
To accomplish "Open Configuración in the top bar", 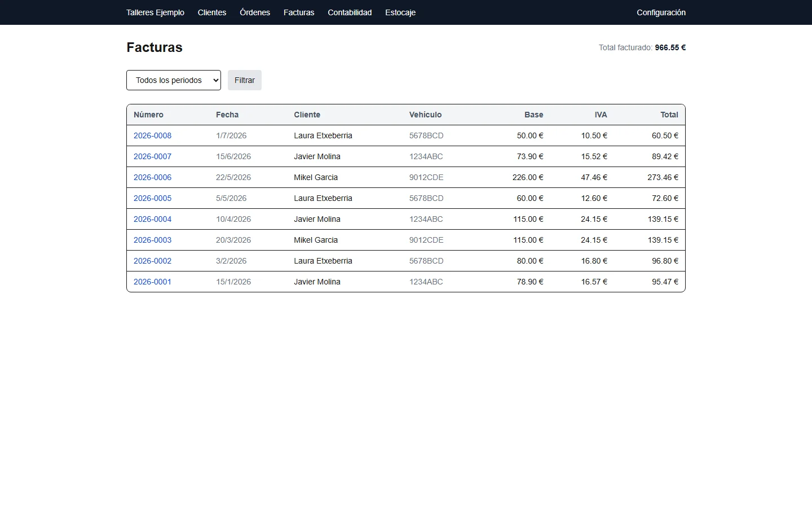I will (661, 12).
